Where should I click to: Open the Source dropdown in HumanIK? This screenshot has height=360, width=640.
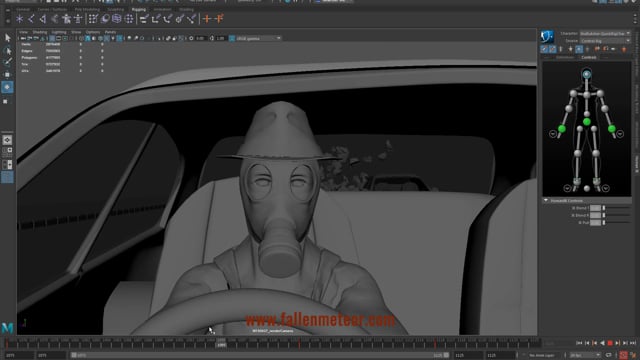tap(605, 41)
